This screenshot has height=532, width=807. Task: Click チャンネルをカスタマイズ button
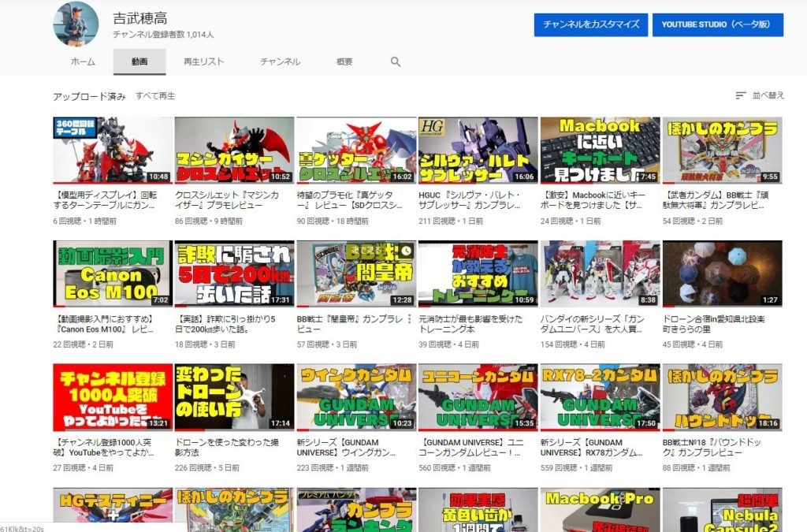591,24
